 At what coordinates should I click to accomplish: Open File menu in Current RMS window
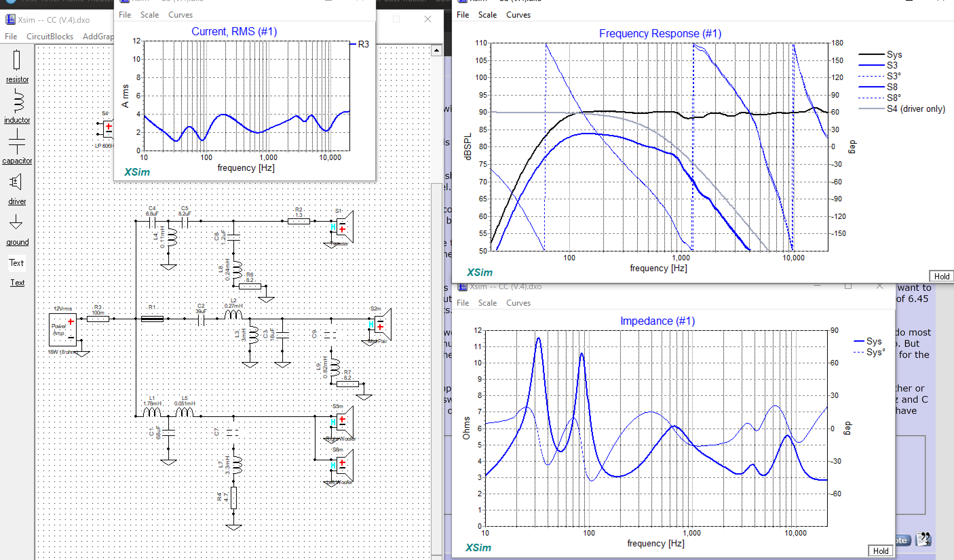click(x=125, y=15)
